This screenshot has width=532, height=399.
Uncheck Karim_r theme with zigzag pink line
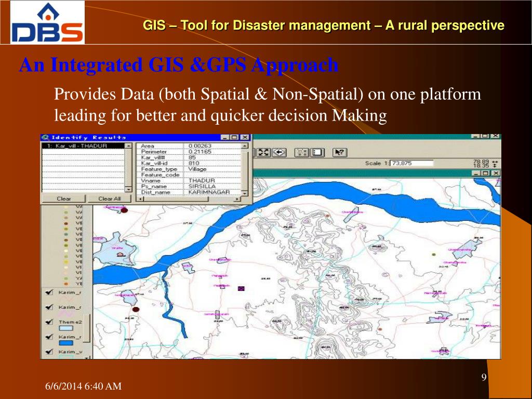(49, 307)
